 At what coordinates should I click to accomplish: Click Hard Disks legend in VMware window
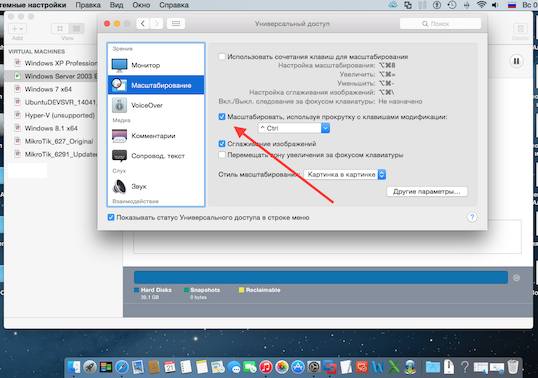pos(153,290)
